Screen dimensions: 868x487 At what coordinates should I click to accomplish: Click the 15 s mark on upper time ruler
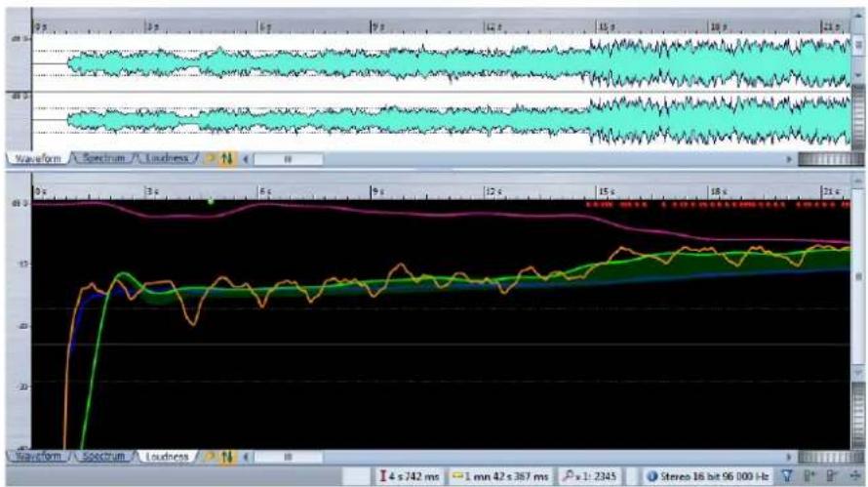coord(607,27)
